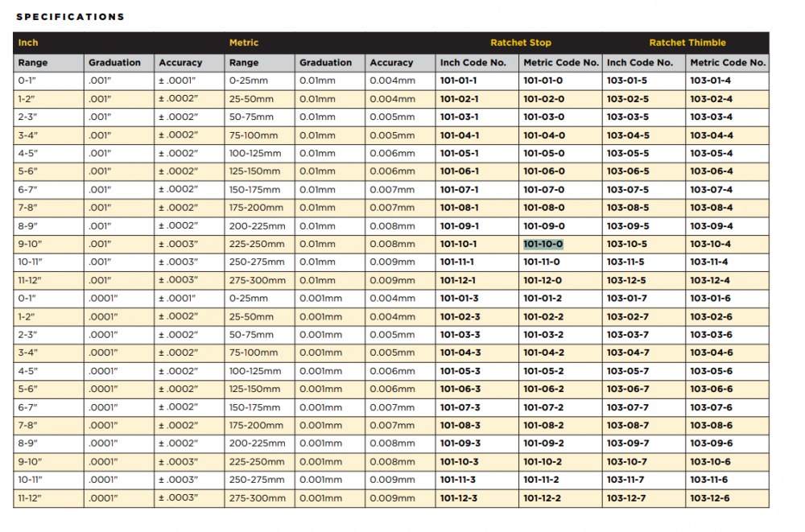This screenshot has width=805, height=532.
Task: Click code 101-04-2
Action: 543,353
